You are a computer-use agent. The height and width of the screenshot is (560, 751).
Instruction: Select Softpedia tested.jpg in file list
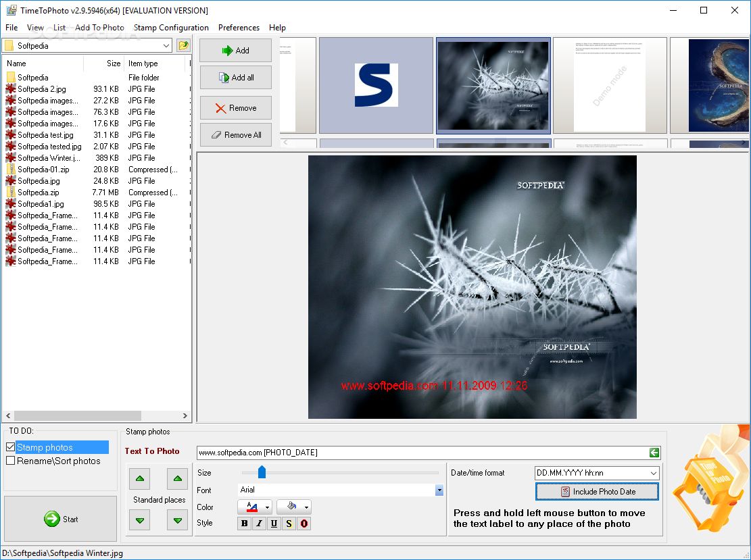[49, 147]
